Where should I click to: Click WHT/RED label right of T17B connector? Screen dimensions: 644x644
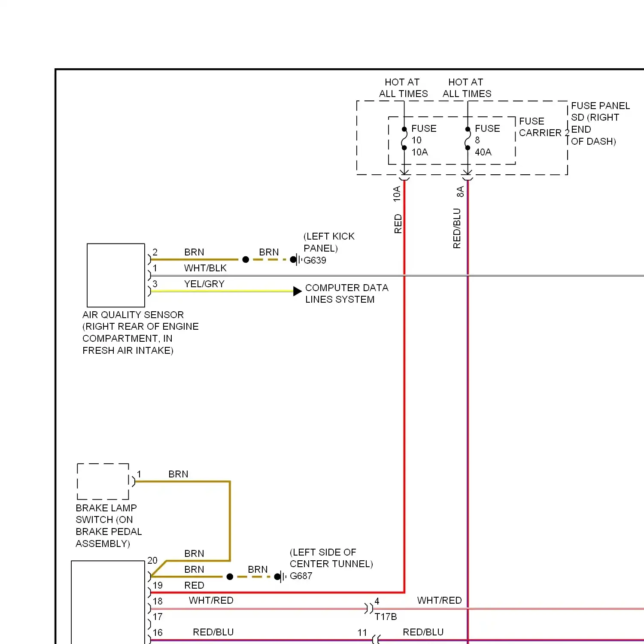click(x=439, y=600)
